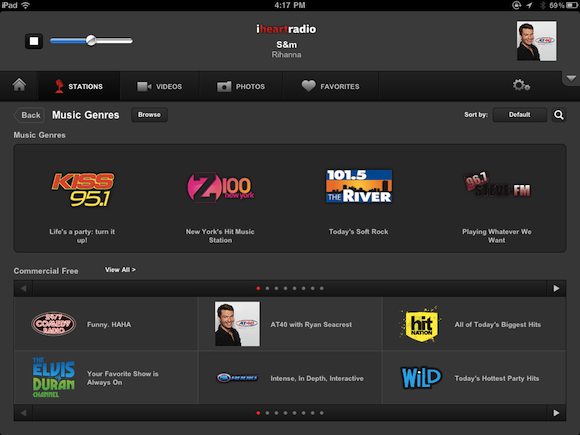Select the 96.1 Steve FM station logo
The height and width of the screenshot is (435, 580).
coord(497,185)
